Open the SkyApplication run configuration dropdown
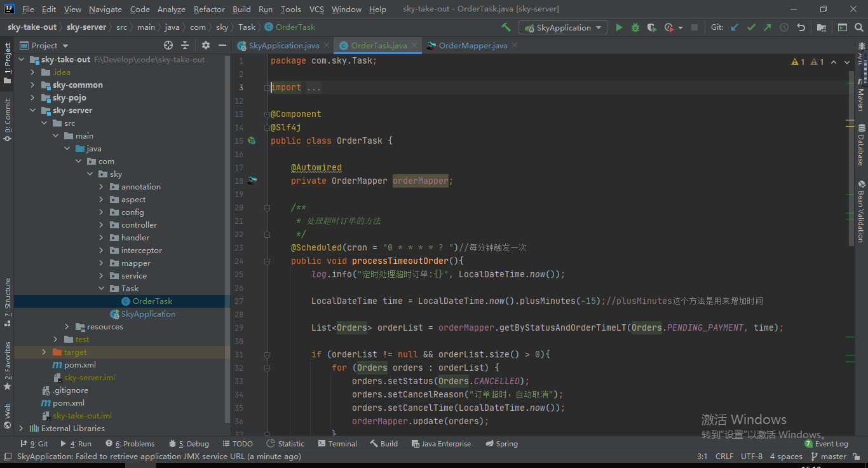The height and width of the screenshot is (468, 868). coord(564,27)
